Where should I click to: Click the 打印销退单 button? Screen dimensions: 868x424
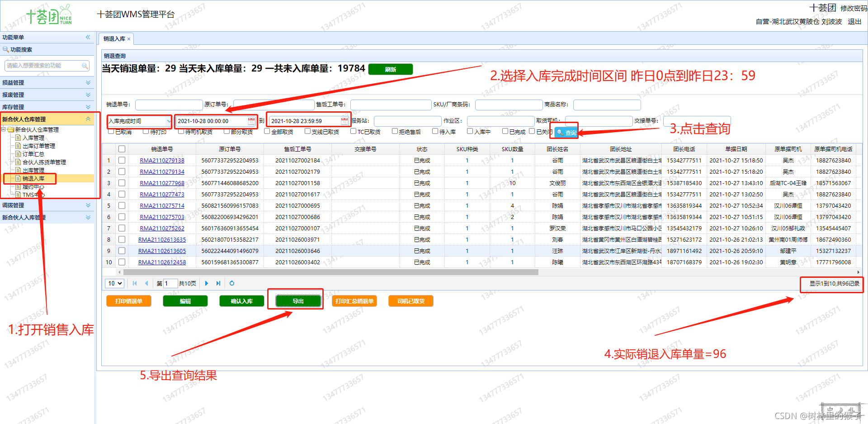click(x=129, y=301)
